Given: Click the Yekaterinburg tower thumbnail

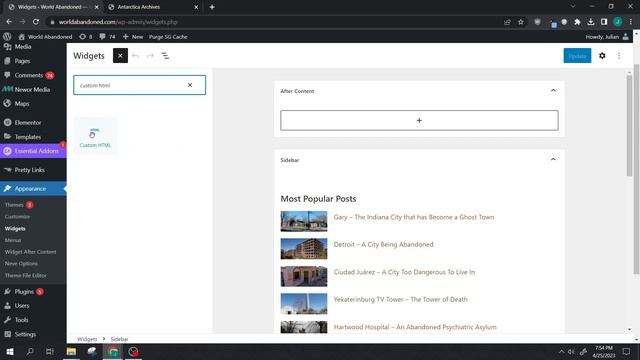Looking at the screenshot, I should coord(304,304).
